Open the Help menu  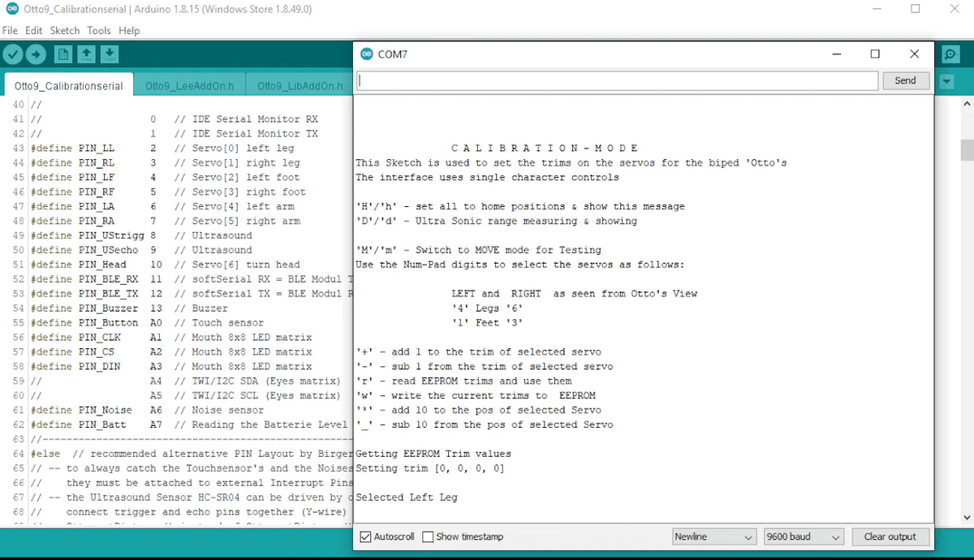coord(129,31)
